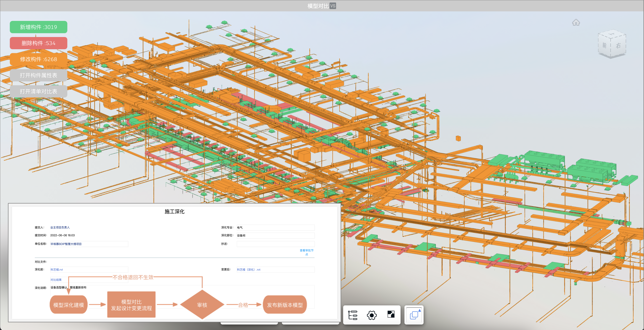Click the 发布新版本模型 flowchart node

[x=285, y=305]
